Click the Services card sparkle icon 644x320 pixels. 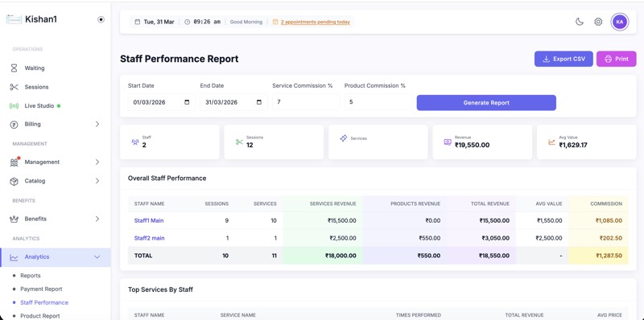pos(344,138)
